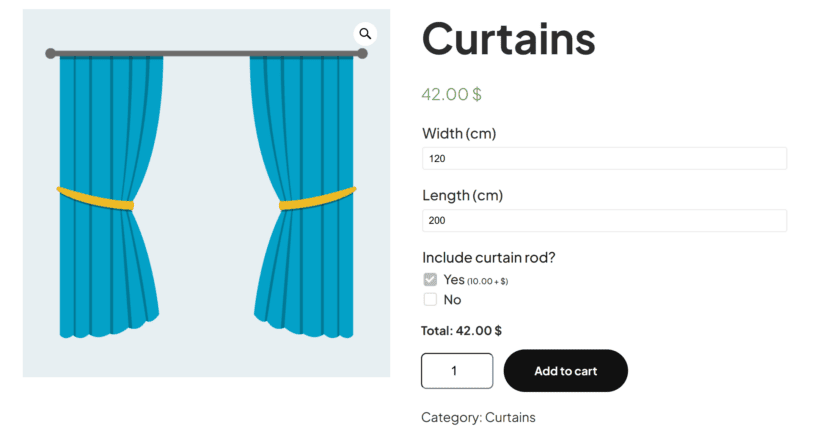Screen dimensions: 820x439
Task: Click the gray curtain rod in image
Action: tap(206, 53)
